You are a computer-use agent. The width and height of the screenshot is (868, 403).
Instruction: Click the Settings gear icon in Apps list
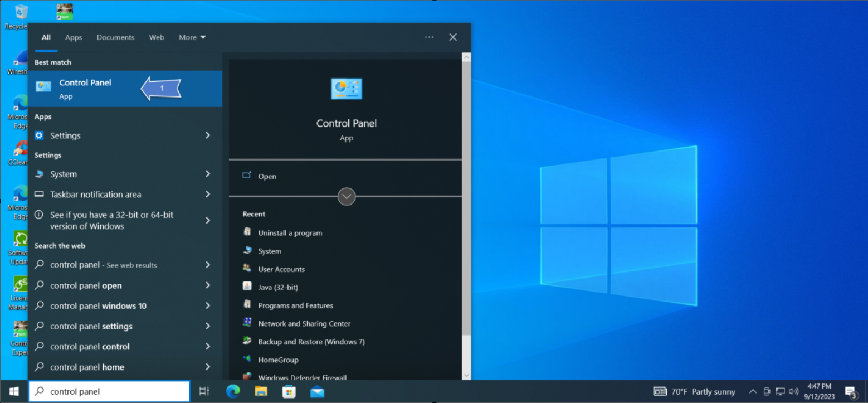pyautogui.click(x=39, y=135)
